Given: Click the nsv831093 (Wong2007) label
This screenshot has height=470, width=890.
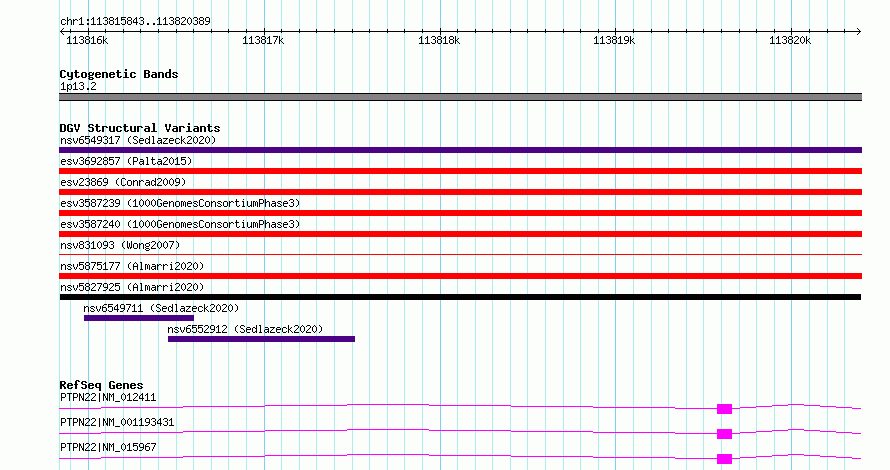Looking at the screenshot, I should pos(120,245).
